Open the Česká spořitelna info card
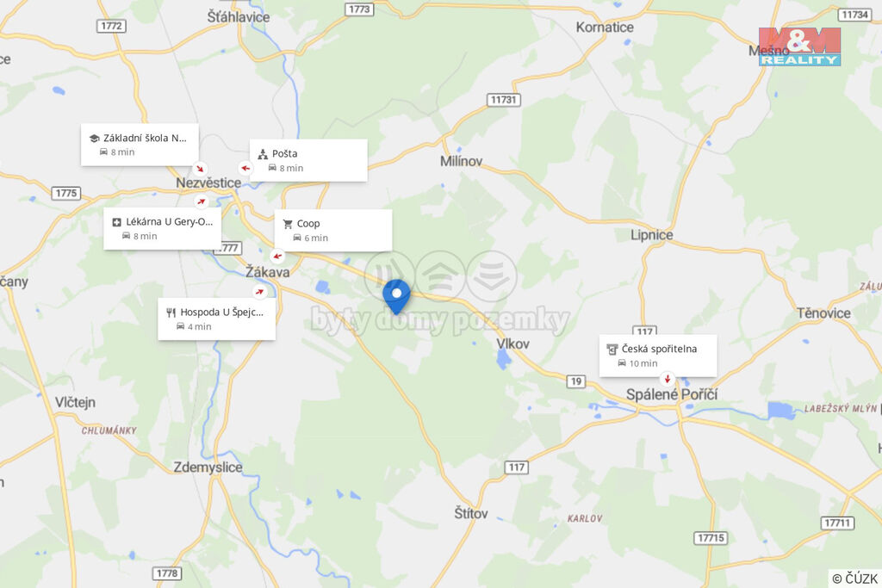The width and height of the screenshot is (882, 588). tap(658, 356)
